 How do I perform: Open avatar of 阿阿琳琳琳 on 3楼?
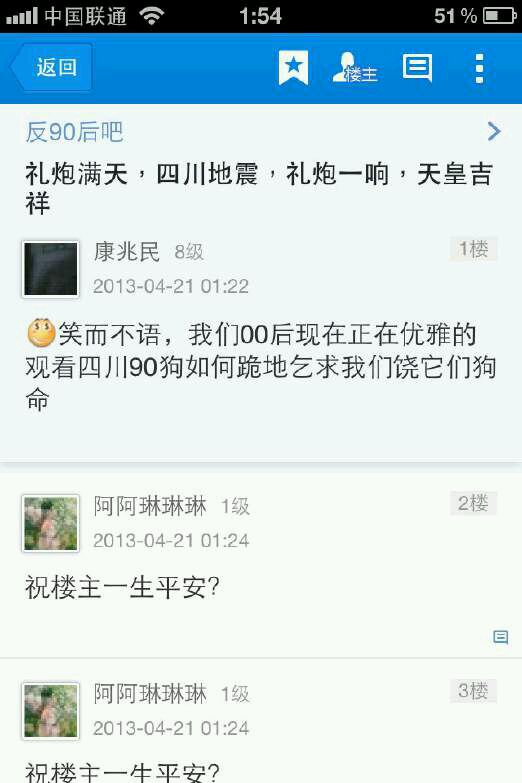click(50, 711)
